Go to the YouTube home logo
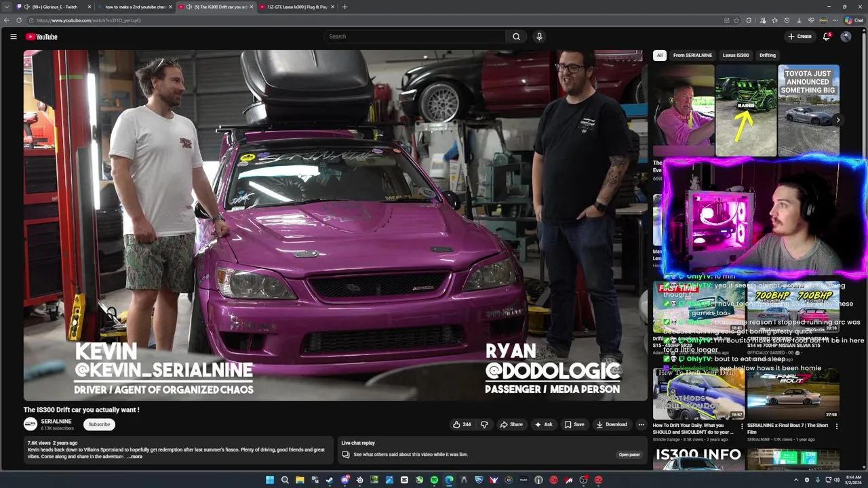 tap(41, 37)
